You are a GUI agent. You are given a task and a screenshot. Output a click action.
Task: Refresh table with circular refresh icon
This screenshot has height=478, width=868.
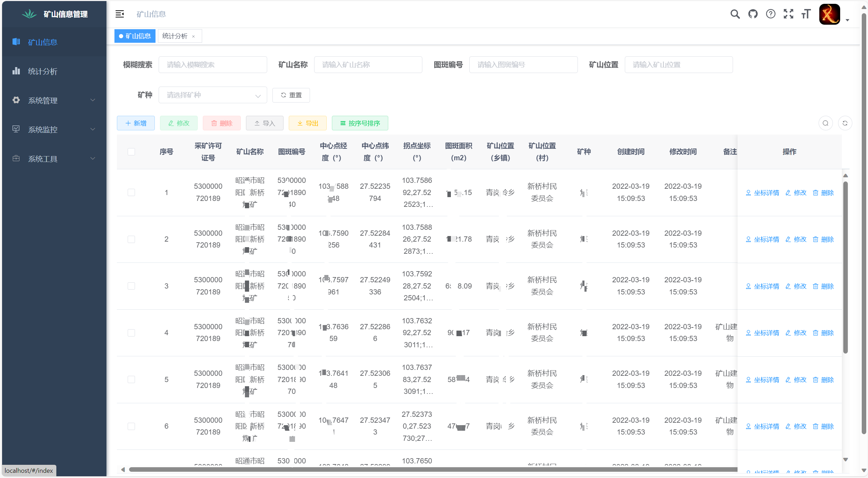(x=845, y=123)
